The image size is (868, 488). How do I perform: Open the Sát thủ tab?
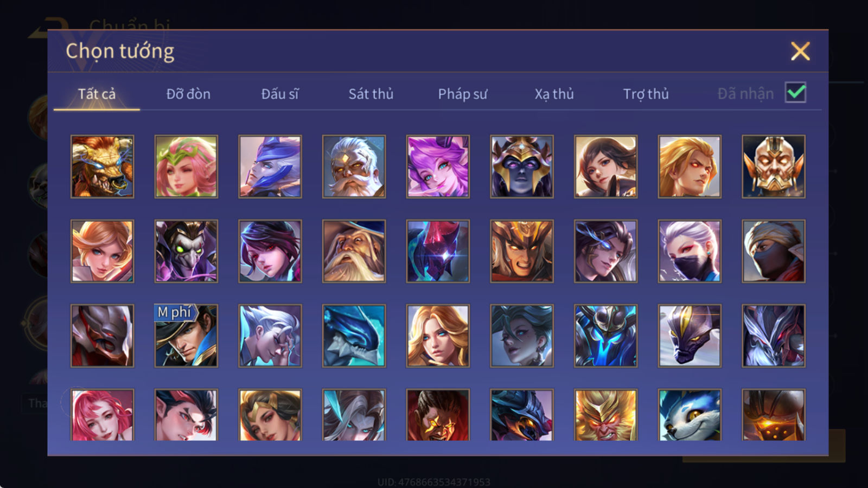tap(371, 94)
